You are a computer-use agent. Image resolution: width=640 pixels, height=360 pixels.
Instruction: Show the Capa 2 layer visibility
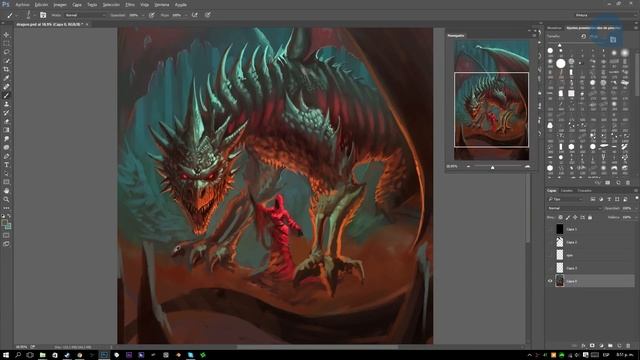click(550, 242)
